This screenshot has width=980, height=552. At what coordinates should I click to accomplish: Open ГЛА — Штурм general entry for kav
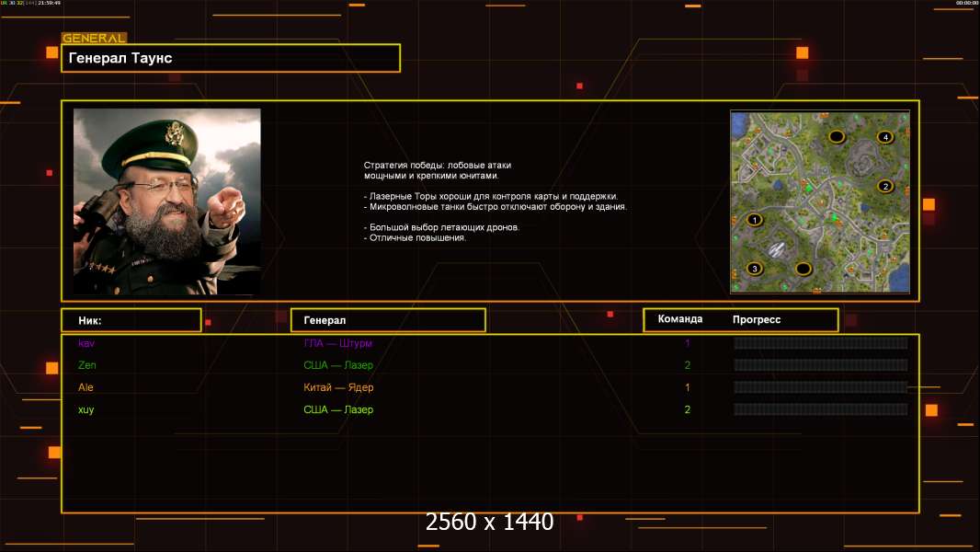point(338,343)
